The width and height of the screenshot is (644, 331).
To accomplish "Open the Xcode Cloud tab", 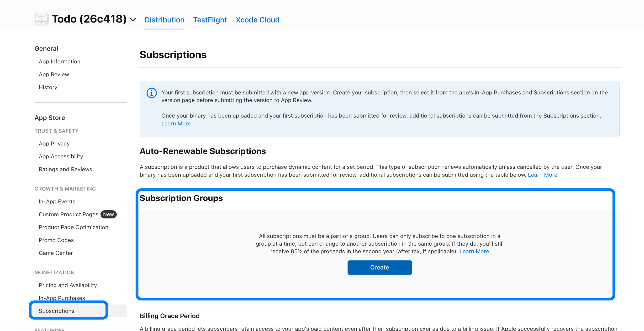I will click(x=257, y=20).
